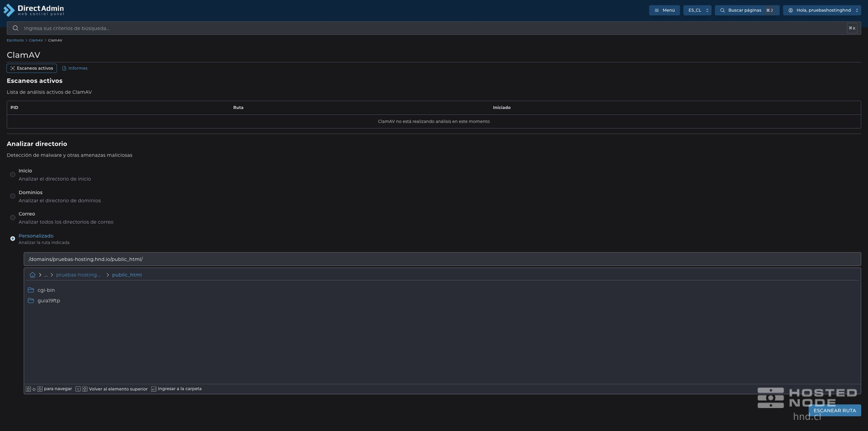Click the Informes document icon

[x=64, y=68]
